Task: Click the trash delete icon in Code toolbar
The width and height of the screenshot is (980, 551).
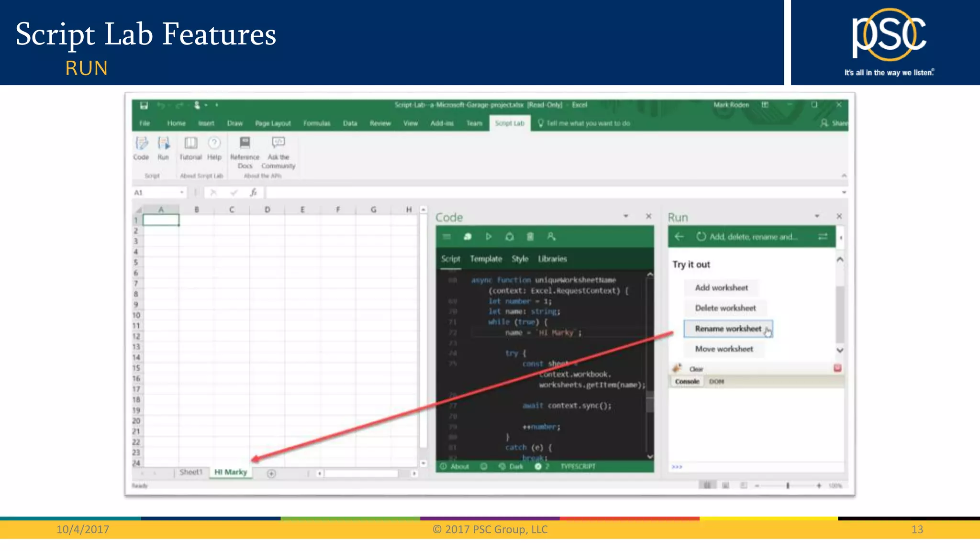Action: coord(530,237)
